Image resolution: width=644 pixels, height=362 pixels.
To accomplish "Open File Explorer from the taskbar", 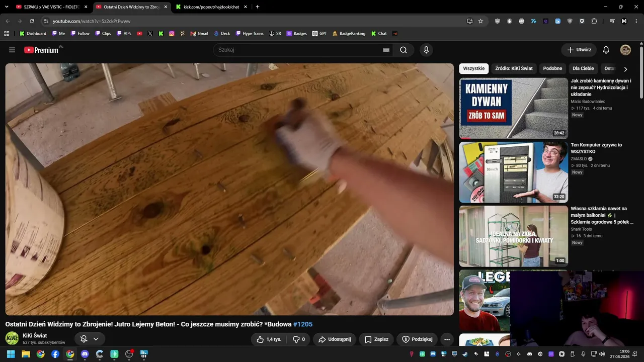I will pos(26,354).
